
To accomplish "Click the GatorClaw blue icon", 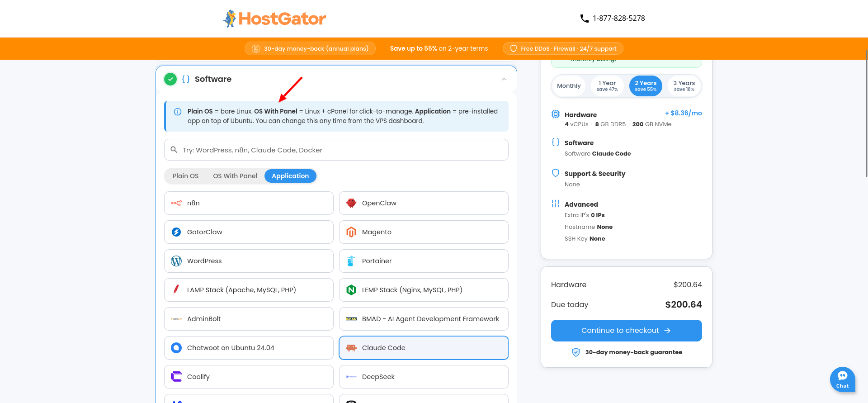I will click(176, 232).
